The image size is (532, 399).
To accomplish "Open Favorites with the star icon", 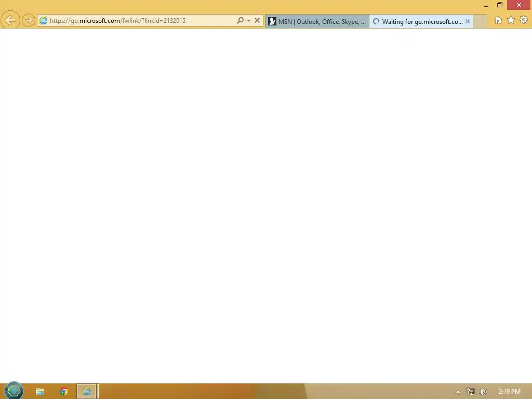I will (511, 20).
